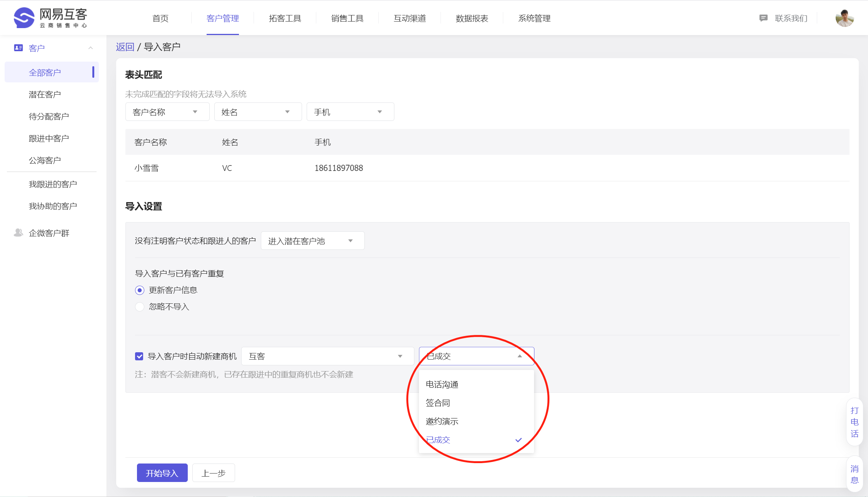The height and width of the screenshot is (497, 868).
Task: Click the 开始导入 button
Action: (x=162, y=473)
